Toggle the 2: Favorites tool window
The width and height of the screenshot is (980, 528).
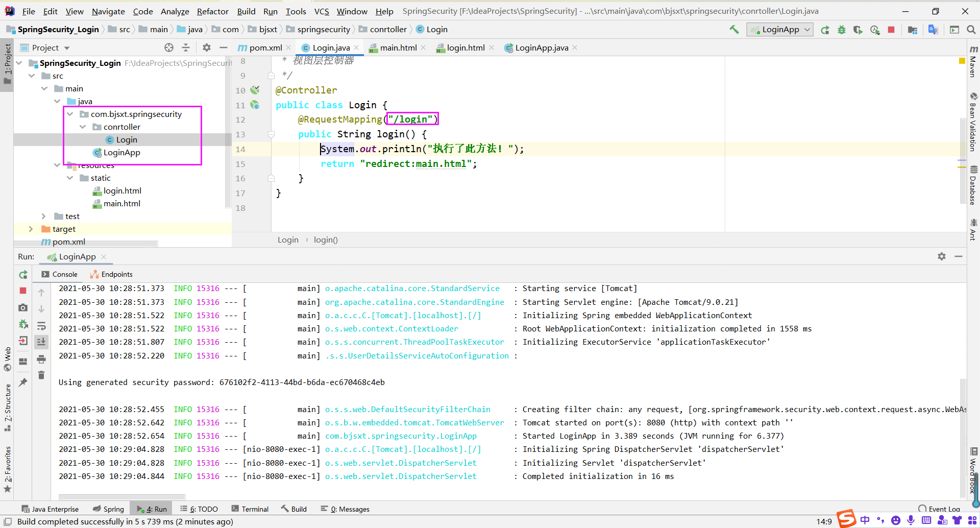point(7,470)
